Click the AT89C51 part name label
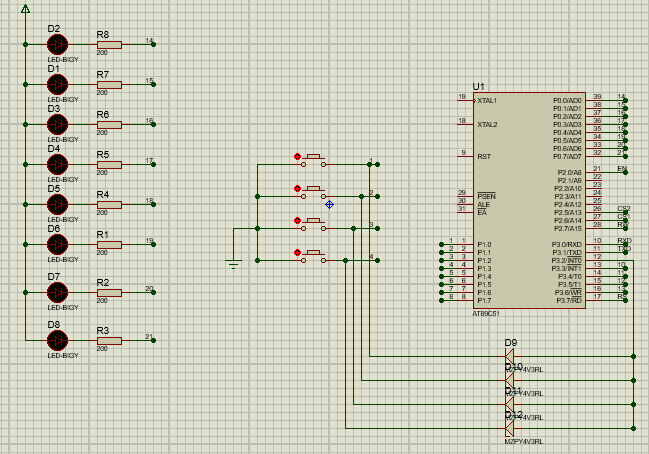The image size is (649, 454). pyautogui.click(x=486, y=314)
